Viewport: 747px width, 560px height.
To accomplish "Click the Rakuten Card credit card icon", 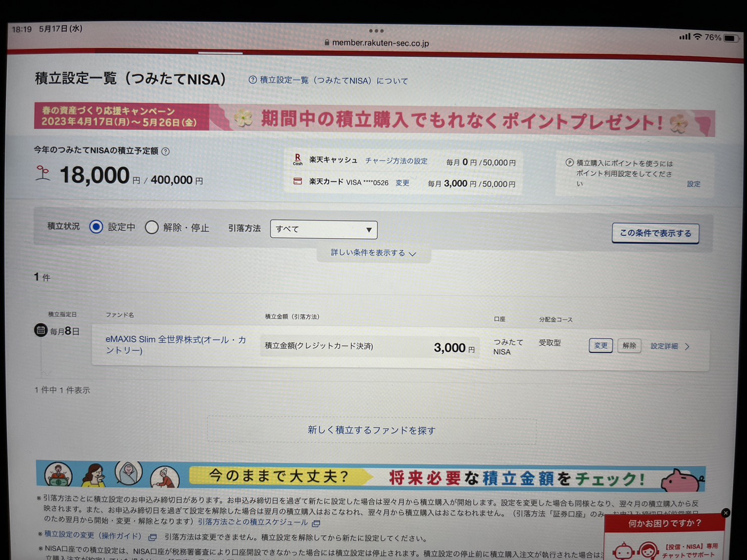I will point(297,181).
